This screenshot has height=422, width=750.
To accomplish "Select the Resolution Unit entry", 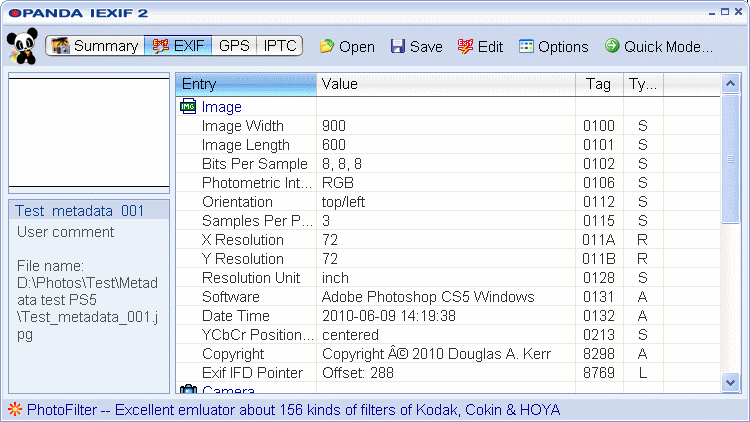I will (x=251, y=278).
